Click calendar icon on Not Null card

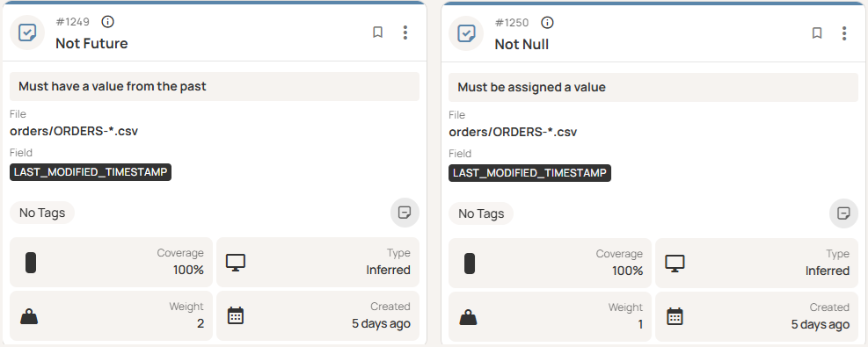(x=675, y=316)
